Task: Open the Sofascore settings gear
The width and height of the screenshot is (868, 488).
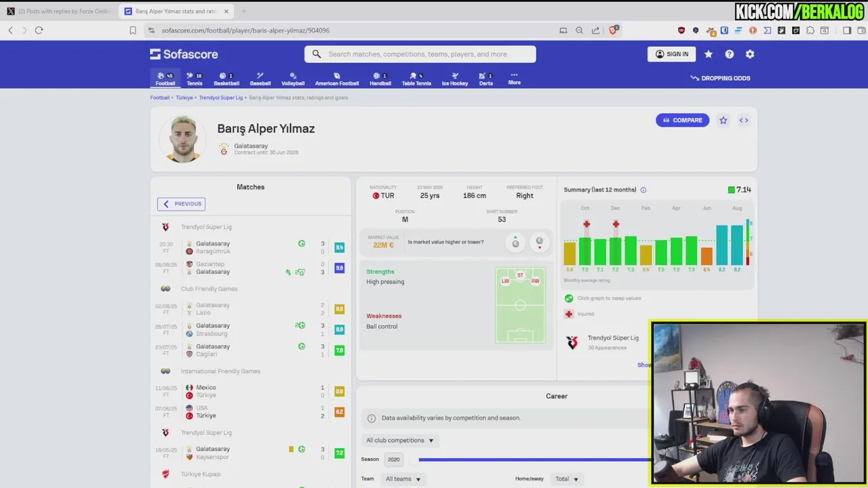Action: pos(750,54)
